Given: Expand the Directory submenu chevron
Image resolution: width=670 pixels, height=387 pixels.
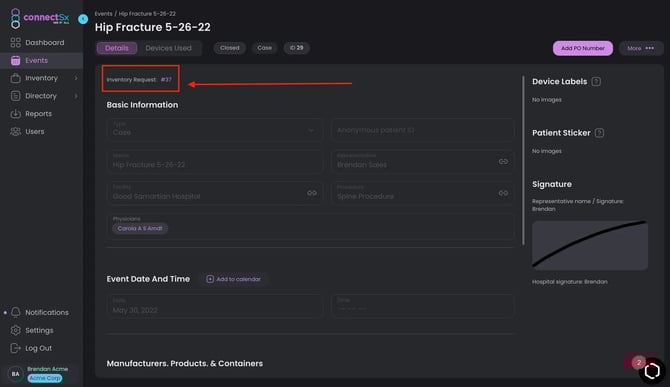Looking at the screenshot, I should click(76, 96).
